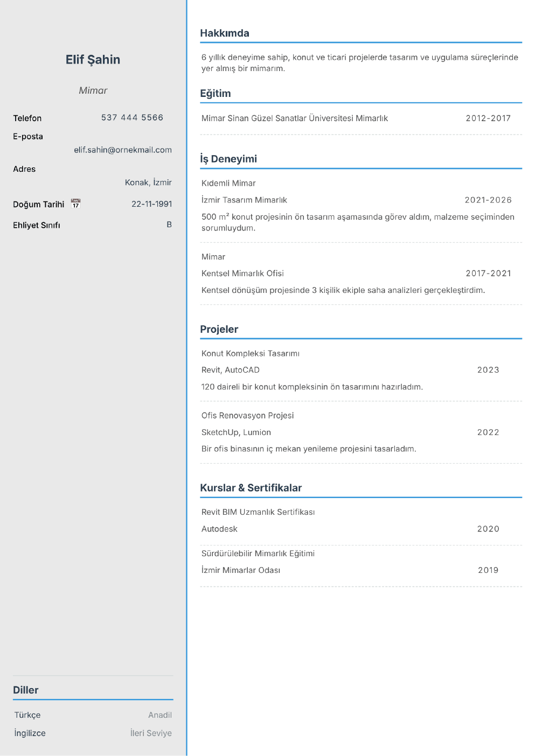Viewport: 535px width, 756px height.
Task: Click the Ehliyet Sınıfı label
Action: click(x=37, y=226)
